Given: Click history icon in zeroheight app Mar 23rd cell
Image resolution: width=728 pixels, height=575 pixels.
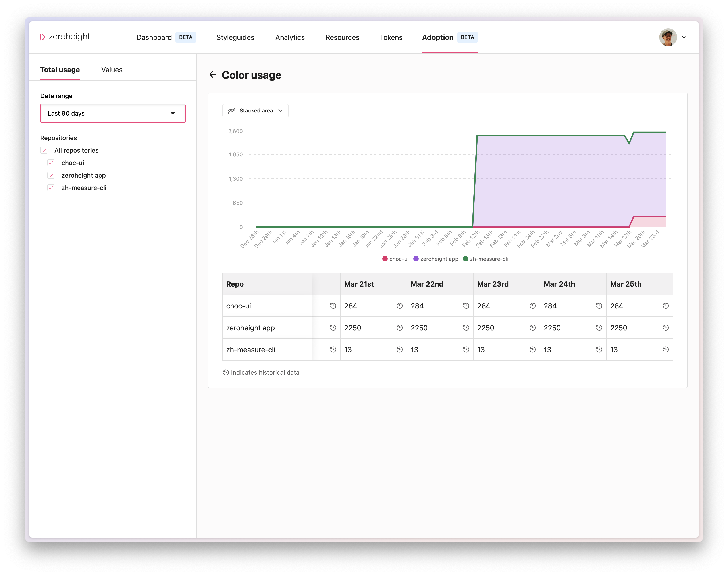Looking at the screenshot, I should click(x=532, y=328).
